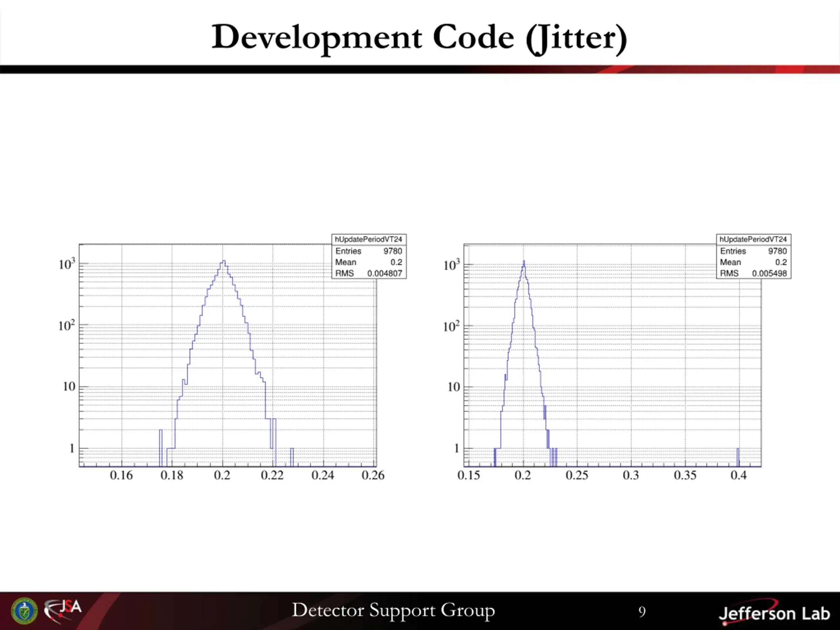Viewport: 840px width, 630px height.
Task: Click the 'Detector Support Group' footer text
Action: click(x=393, y=611)
